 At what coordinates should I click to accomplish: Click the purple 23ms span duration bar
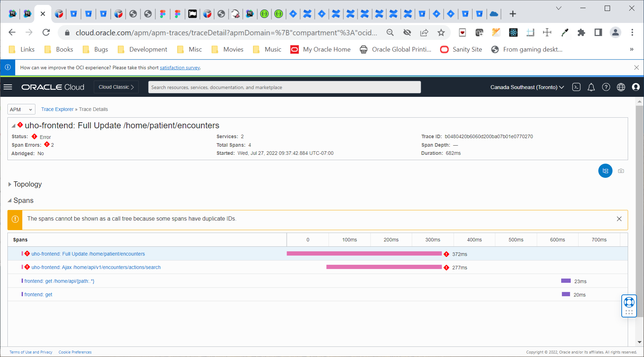pos(566,281)
